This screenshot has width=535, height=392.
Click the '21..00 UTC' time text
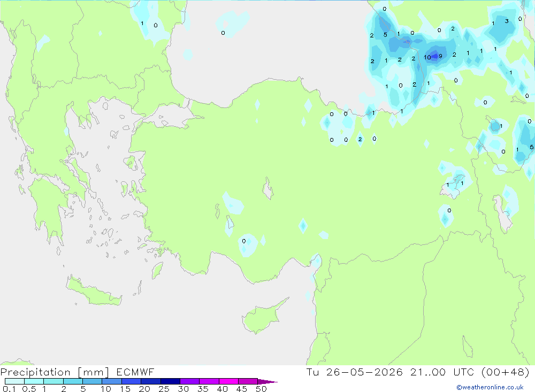pos(443,372)
